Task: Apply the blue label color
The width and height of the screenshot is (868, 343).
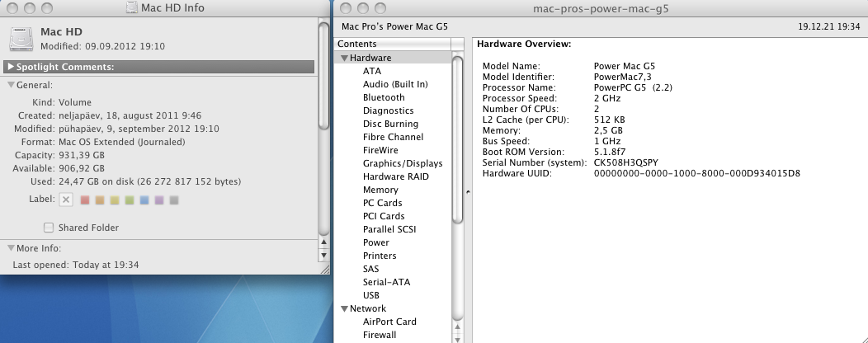Action: (x=144, y=200)
